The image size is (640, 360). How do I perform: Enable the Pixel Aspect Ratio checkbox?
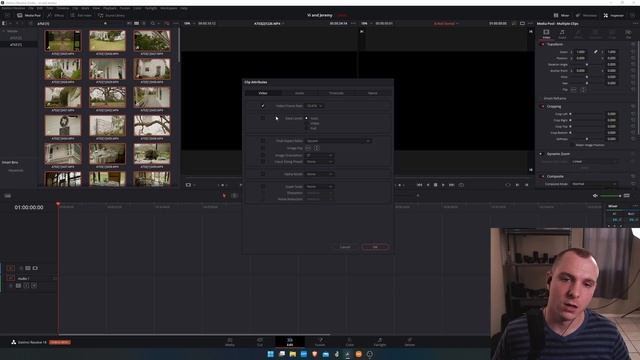[263, 141]
